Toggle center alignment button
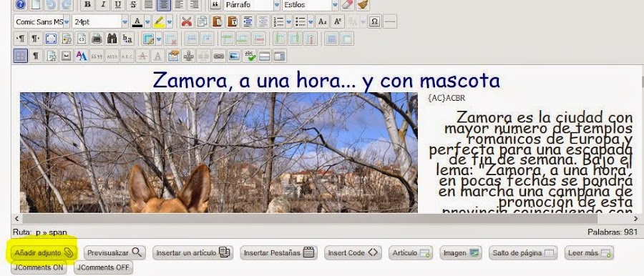Image resolution: width=644 pixels, height=276 pixels. click(x=164, y=4)
